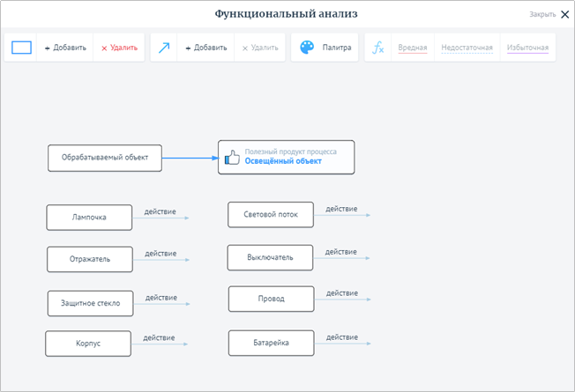
Task: Close dialog with the X icon
Action: point(565,14)
